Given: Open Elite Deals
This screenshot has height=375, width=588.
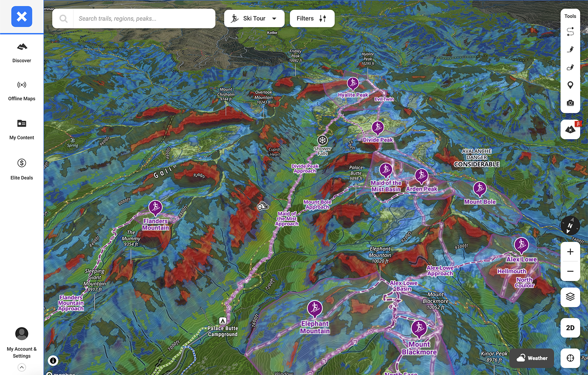Looking at the screenshot, I should (x=22, y=168).
